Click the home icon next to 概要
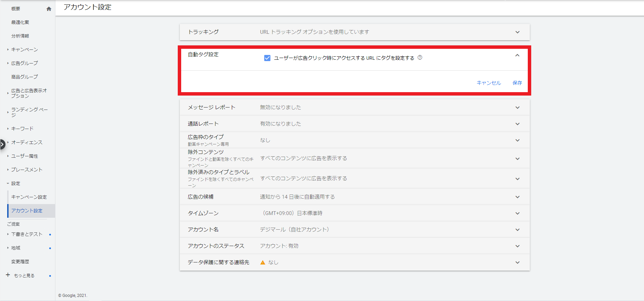This screenshot has width=644, height=301. [x=49, y=9]
